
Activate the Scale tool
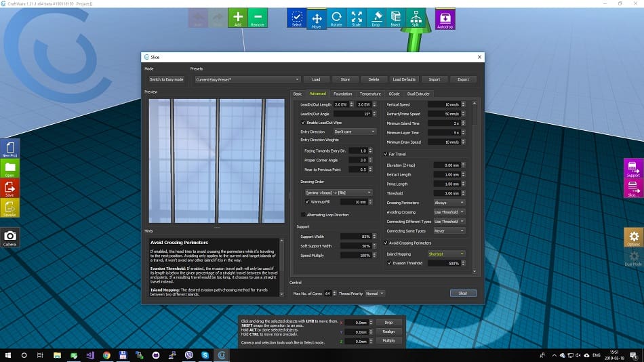click(x=356, y=18)
